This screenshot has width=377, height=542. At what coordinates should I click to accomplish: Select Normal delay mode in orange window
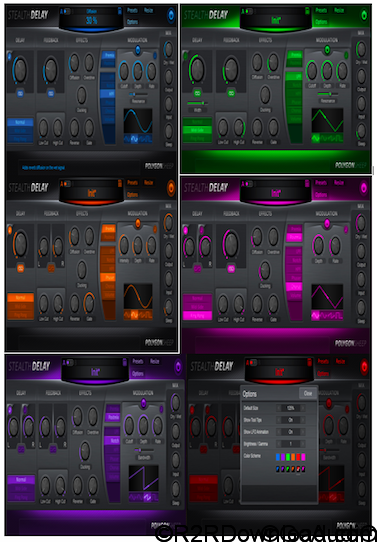click(20, 298)
